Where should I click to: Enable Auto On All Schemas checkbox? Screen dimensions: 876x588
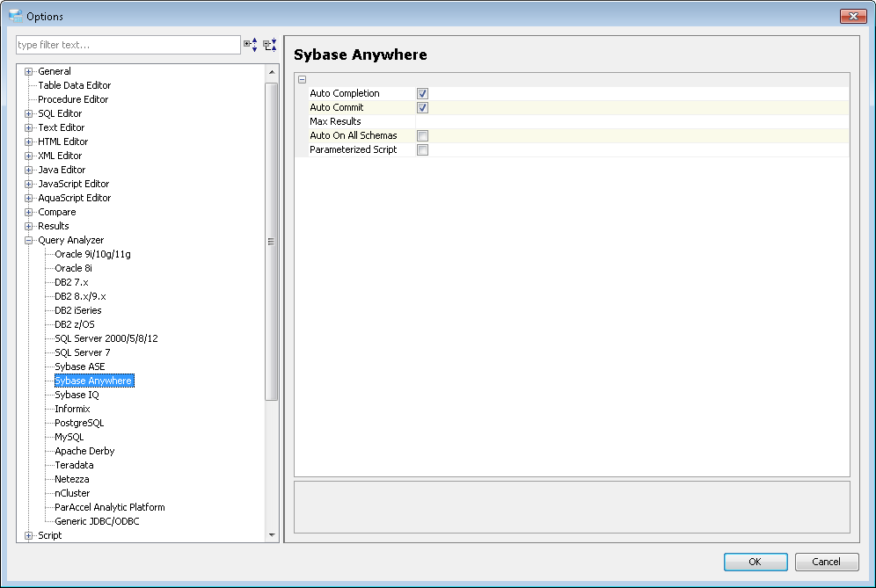pos(422,135)
